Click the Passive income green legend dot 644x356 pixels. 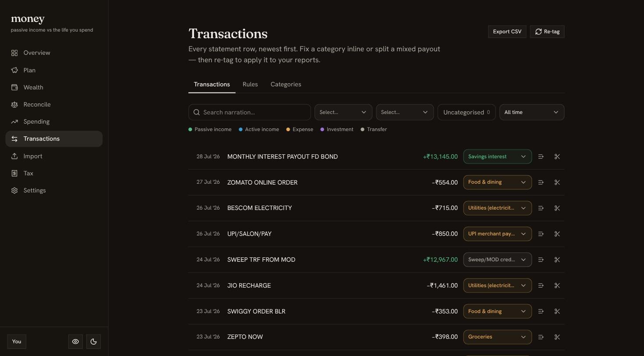190,129
